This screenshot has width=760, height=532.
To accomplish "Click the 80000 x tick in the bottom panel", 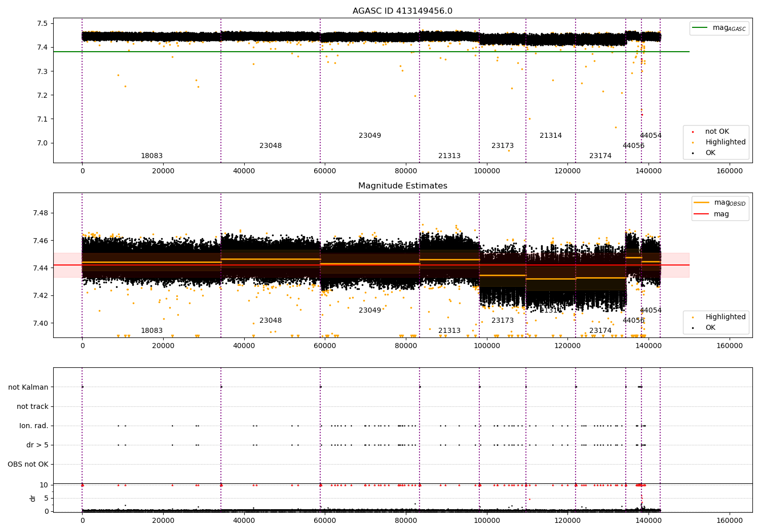I will [406, 521].
